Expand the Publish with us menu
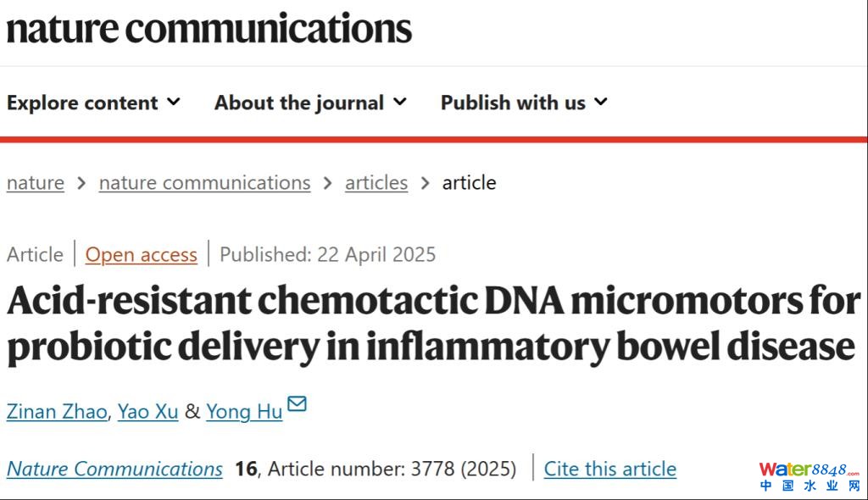 click(x=524, y=103)
